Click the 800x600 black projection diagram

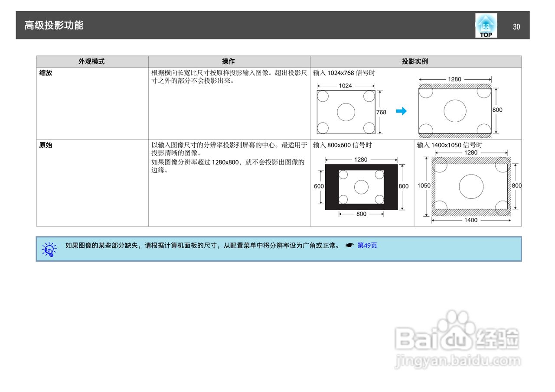tap(361, 187)
